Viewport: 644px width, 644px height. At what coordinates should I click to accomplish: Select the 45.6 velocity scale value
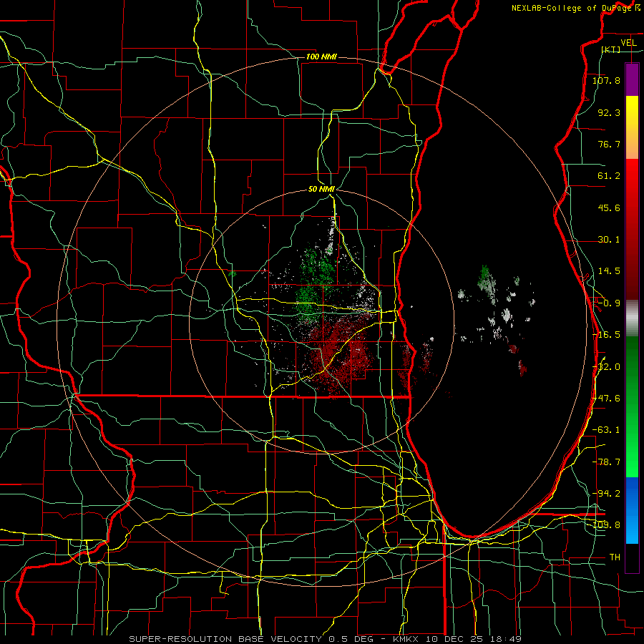pos(609,208)
